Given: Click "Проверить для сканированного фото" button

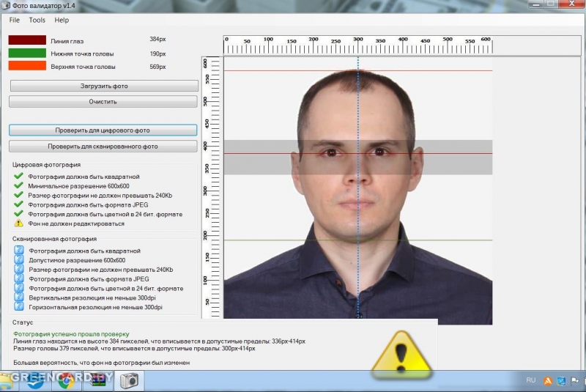Looking at the screenshot, I should click(103, 147).
